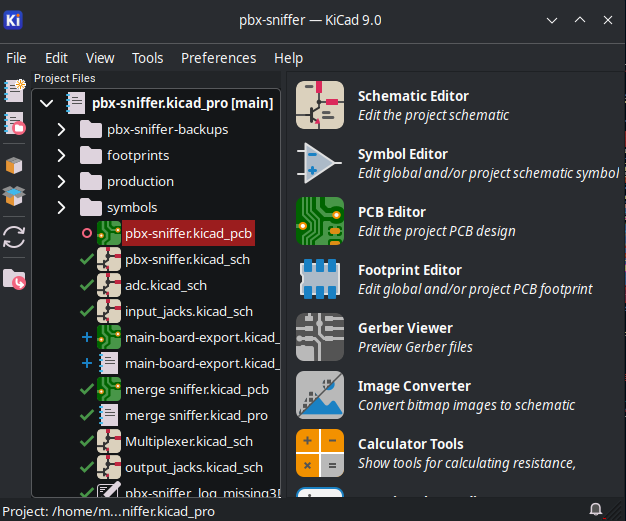Launch the PCB Editor icon

pos(320,221)
